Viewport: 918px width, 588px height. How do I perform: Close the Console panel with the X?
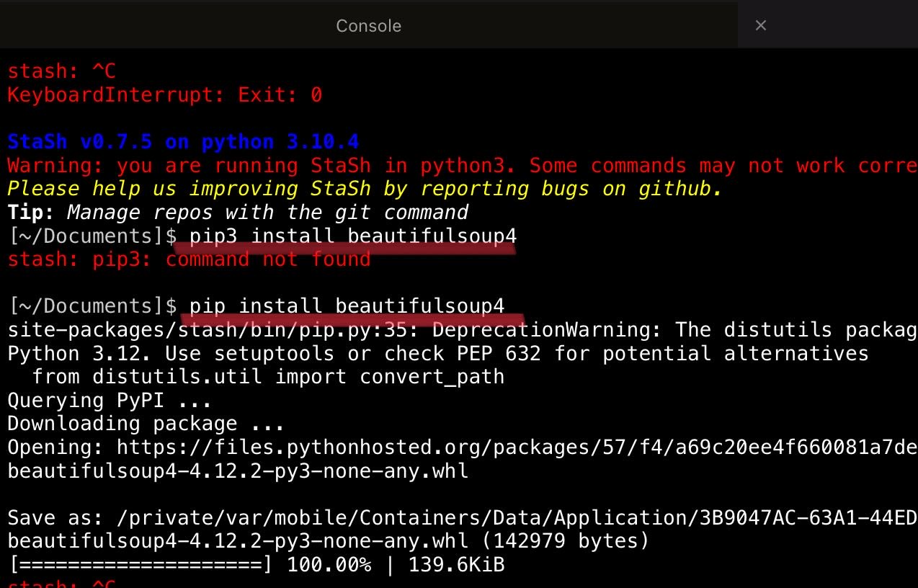pyautogui.click(x=760, y=25)
